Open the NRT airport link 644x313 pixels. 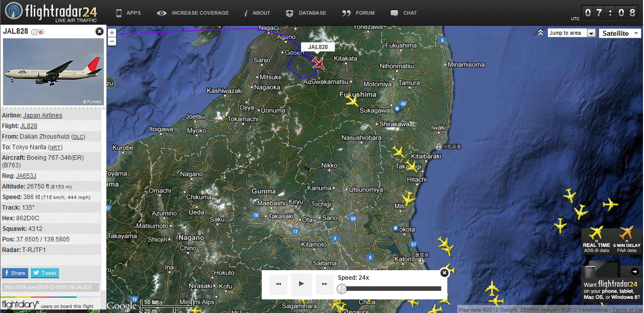[x=55, y=147]
